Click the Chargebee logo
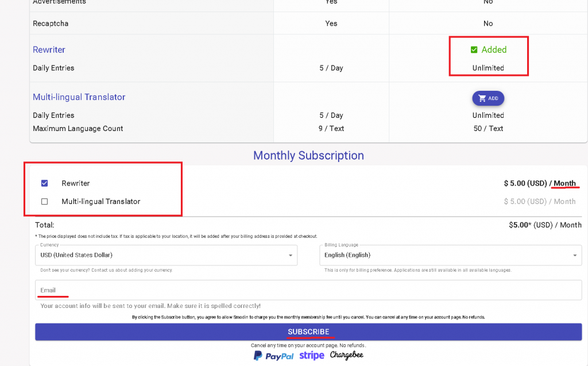 tap(346, 356)
